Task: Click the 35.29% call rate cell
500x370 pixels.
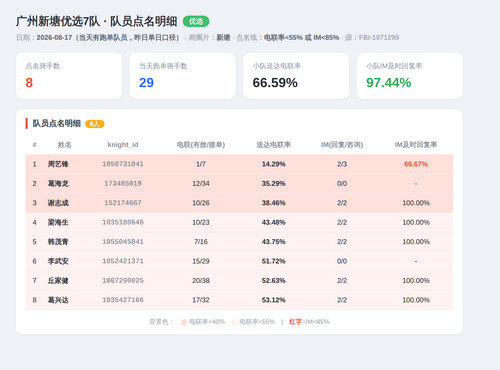Action: 273,183
